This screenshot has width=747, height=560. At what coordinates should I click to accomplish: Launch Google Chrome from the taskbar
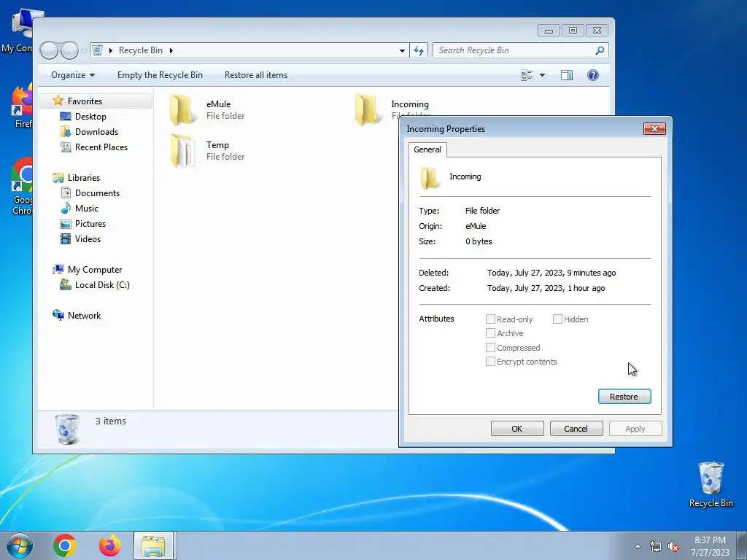(x=65, y=545)
